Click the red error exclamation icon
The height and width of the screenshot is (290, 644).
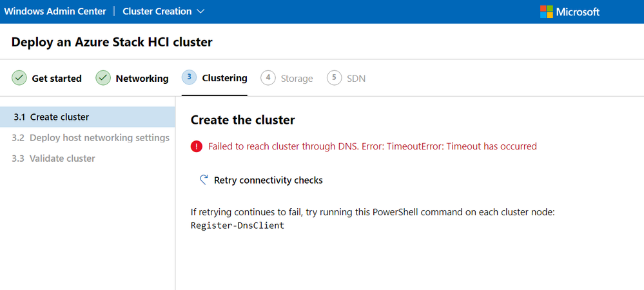click(197, 146)
